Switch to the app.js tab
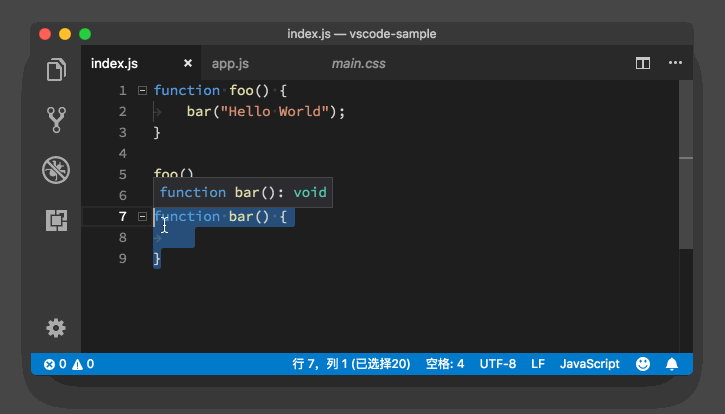Screen dimensions: 725x414 click(229, 63)
